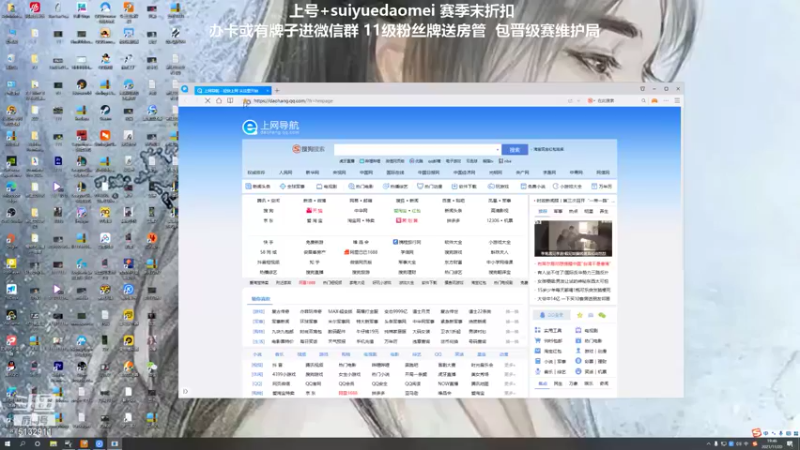This screenshot has width=800, height=450.
Task: Open the mail icon in QQ login panel
Action: pos(591,315)
